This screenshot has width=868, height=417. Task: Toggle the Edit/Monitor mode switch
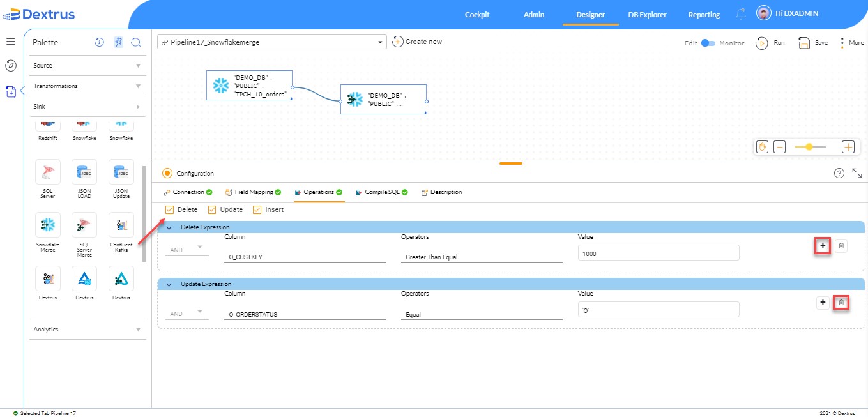point(708,43)
